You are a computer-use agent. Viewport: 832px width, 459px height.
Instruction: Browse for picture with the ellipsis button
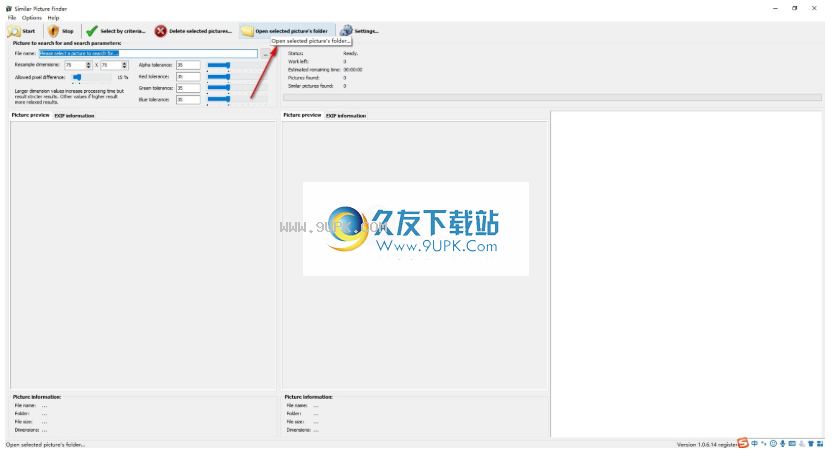pyautogui.click(x=265, y=54)
